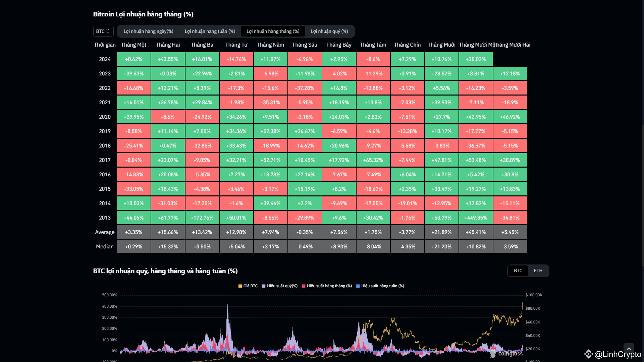This screenshot has width=644, height=362.
Task: Click the selected "Lợi nhuận hàng tháng (%)" tab
Action: [x=273, y=31]
